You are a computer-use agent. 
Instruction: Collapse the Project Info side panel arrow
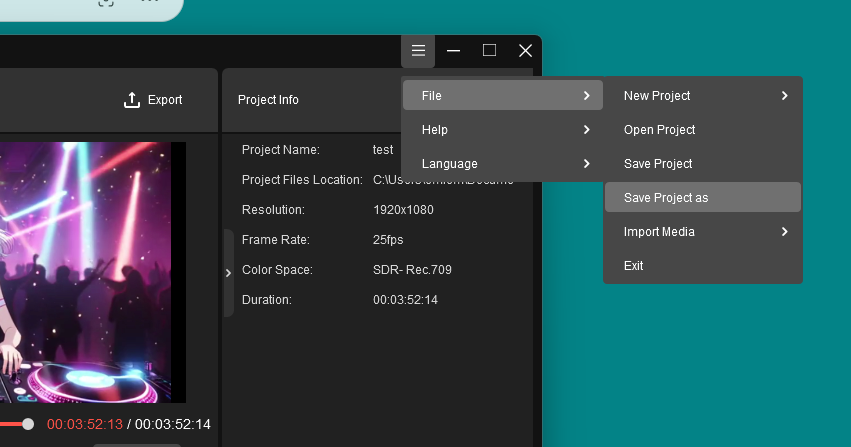(x=228, y=272)
